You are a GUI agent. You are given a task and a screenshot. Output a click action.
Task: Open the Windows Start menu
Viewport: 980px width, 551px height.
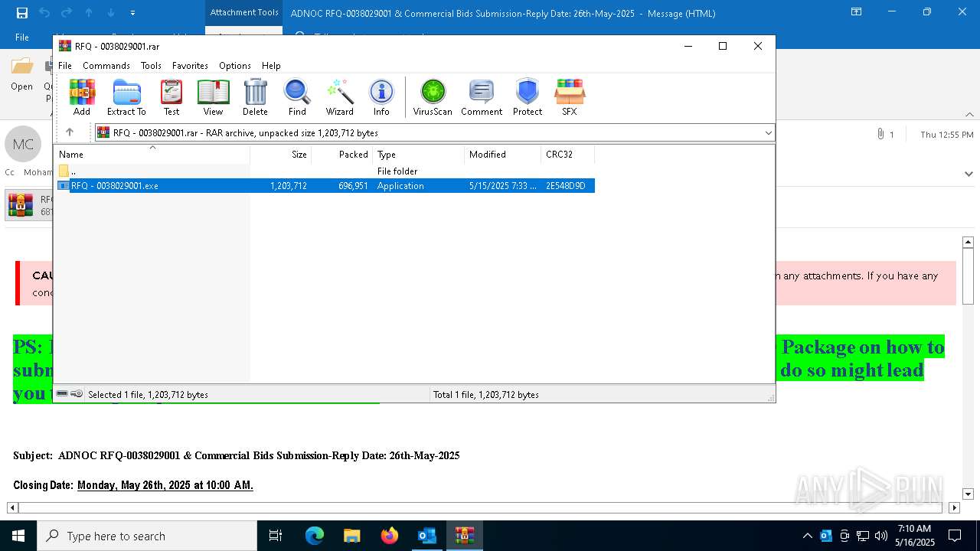18,536
